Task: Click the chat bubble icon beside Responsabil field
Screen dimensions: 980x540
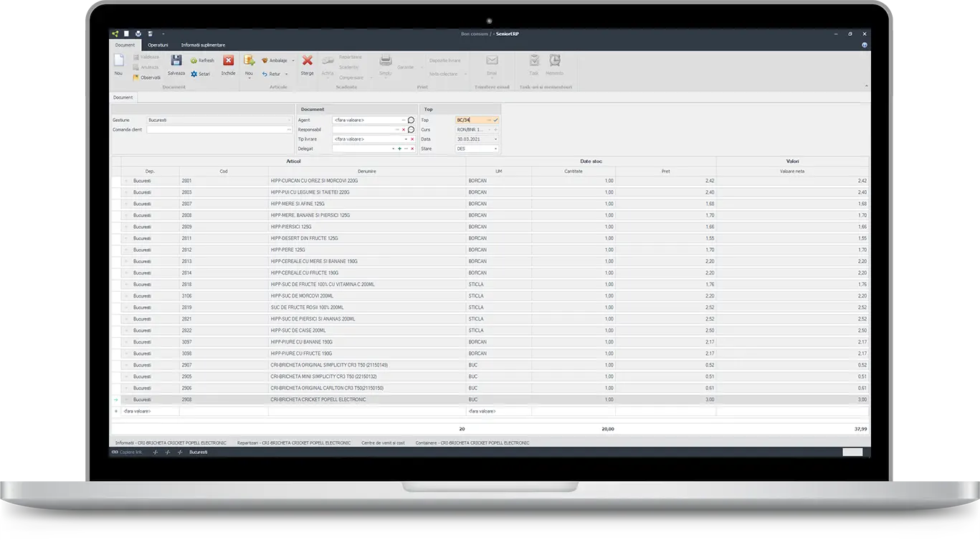Action: 411,130
